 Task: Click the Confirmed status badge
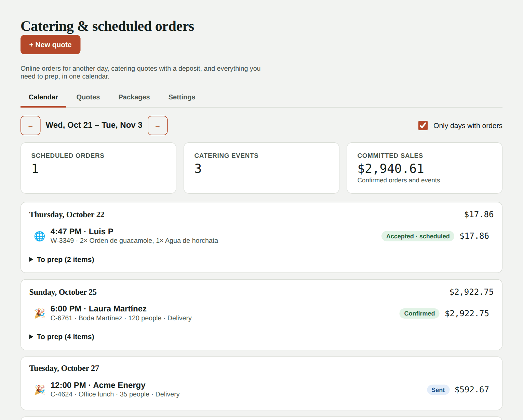419,313
